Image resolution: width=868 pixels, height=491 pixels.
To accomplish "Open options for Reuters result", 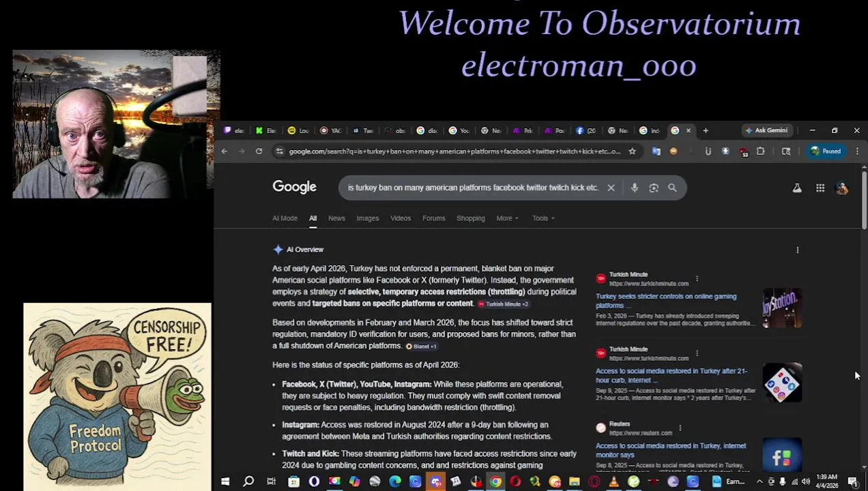I will pos(680,428).
